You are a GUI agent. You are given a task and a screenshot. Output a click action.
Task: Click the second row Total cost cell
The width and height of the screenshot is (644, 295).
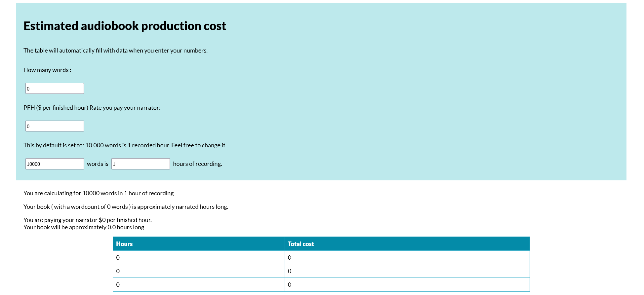pos(407,271)
